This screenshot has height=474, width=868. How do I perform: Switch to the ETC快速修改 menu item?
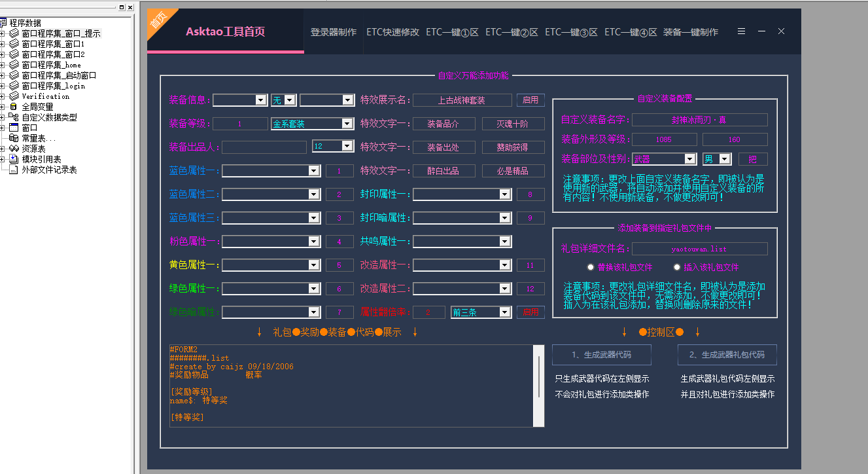coord(391,31)
